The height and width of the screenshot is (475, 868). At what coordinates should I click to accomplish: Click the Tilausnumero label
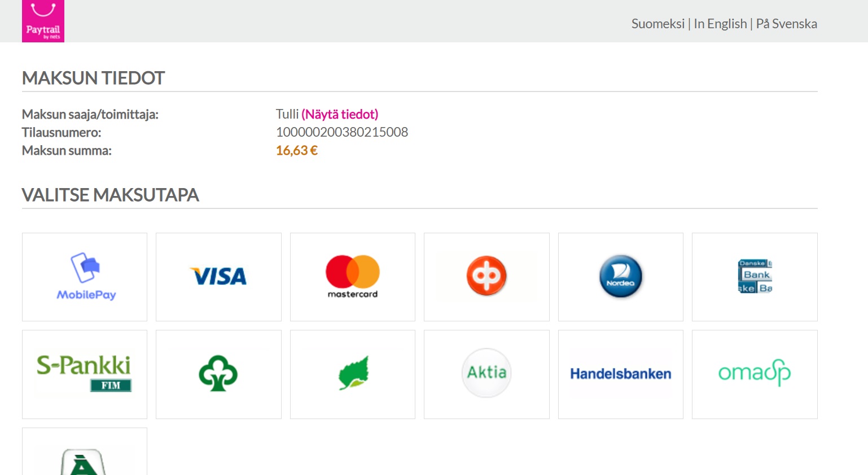(x=62, y=133)
